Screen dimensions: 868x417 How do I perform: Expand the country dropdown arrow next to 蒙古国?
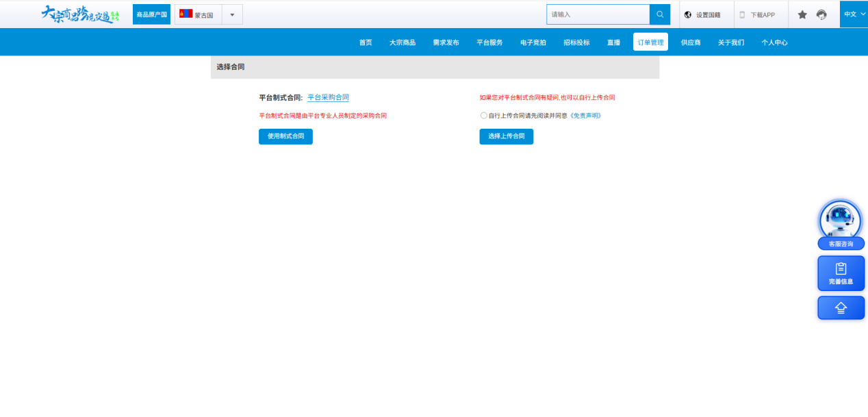point(232,14)
